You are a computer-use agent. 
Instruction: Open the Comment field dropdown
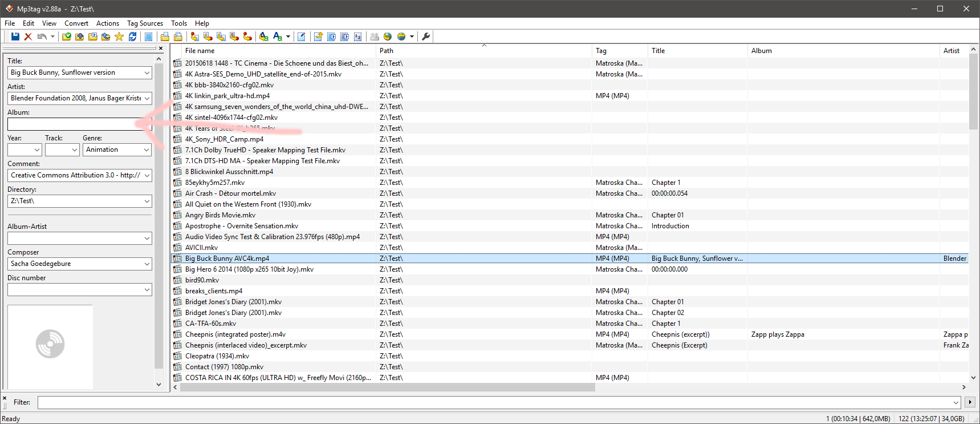[x=147, y=175]
